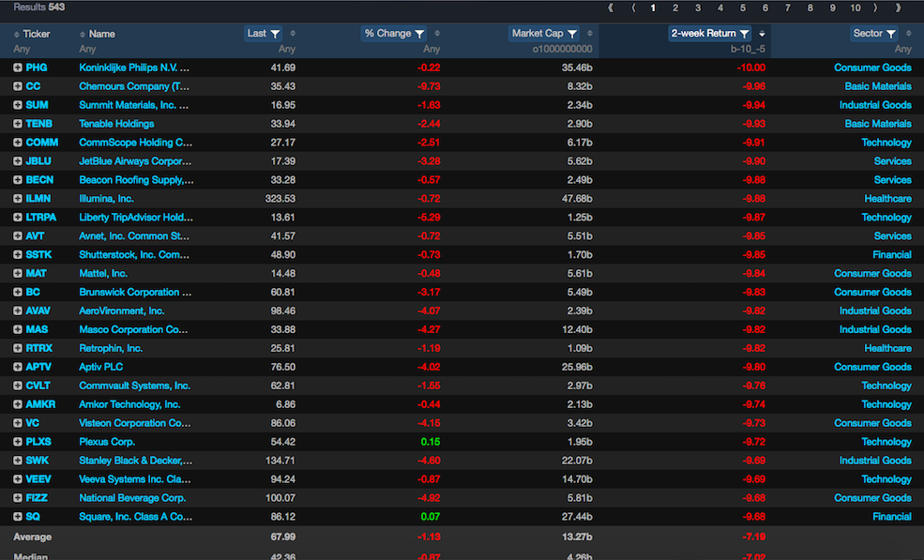Select the Average market cap 13.27b
Screen dimensions: 924x560
(x=577, y=537)
